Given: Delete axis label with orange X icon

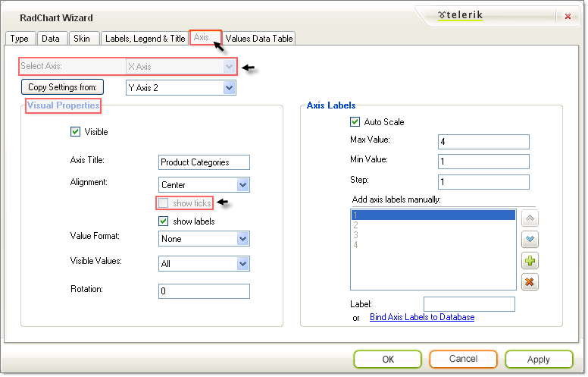Looking at the screenshot, I should click(x=530, y=281).
